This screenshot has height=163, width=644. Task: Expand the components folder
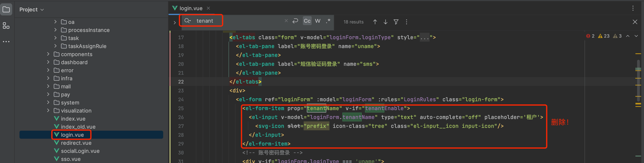(x=48, y=54)
